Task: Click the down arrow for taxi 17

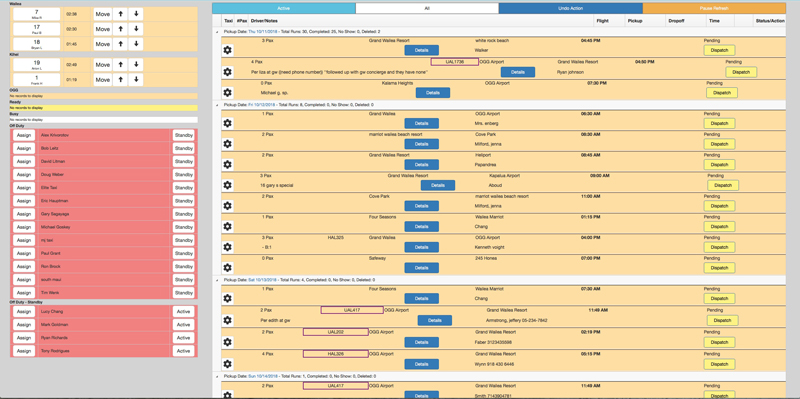Action: [136, 29]
